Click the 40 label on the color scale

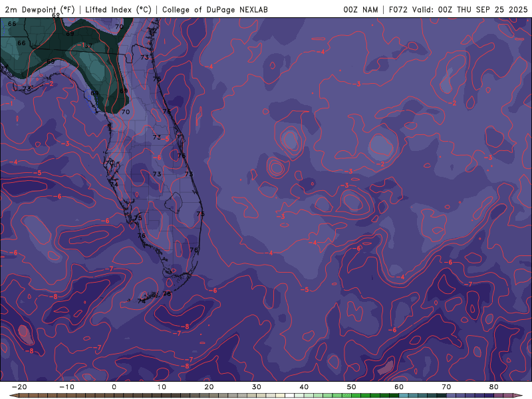pos(304,387)
